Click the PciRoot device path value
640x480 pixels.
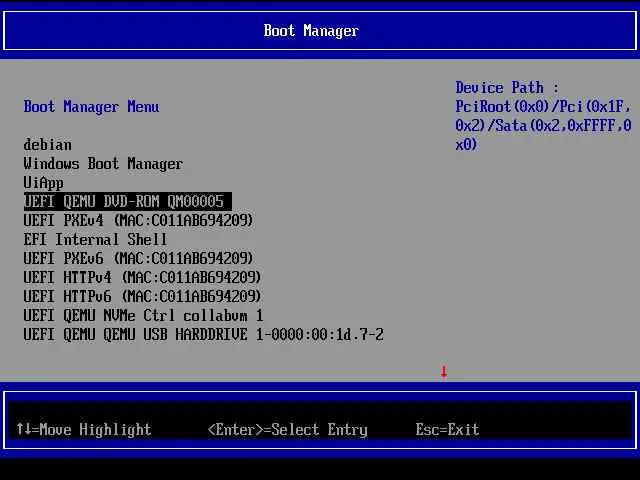point(543,125)
